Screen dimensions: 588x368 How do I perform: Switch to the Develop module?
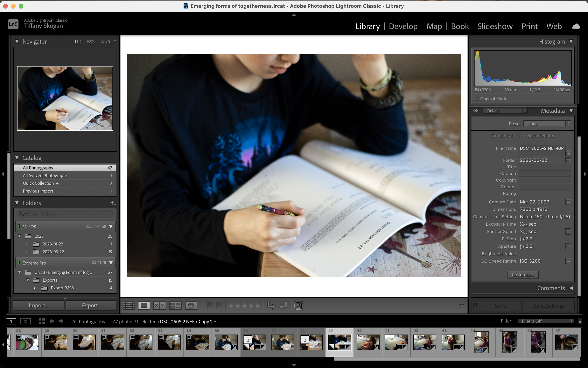[403, 26]
